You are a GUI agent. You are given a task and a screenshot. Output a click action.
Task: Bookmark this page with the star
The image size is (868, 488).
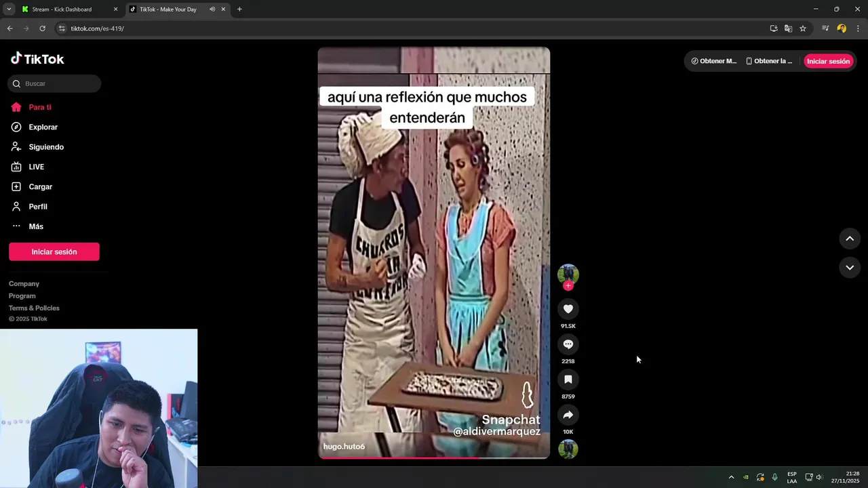803,28
